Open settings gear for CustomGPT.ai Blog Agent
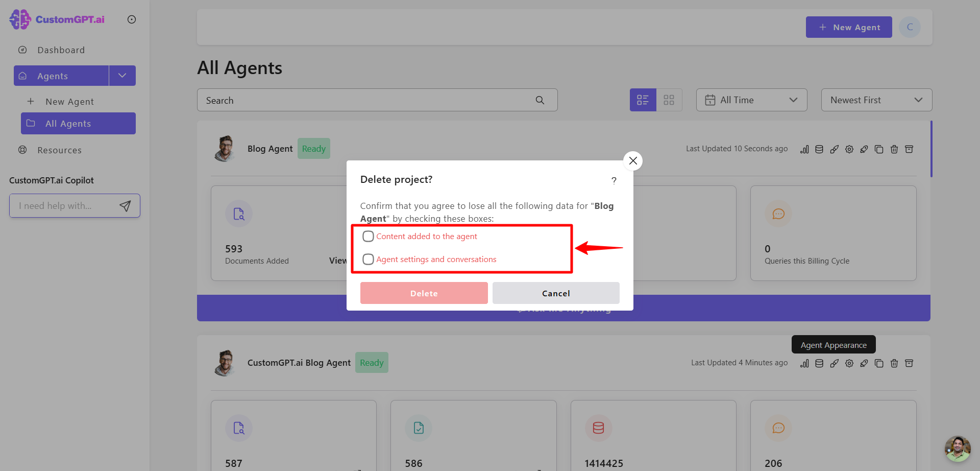 click(x=849, y=363)
